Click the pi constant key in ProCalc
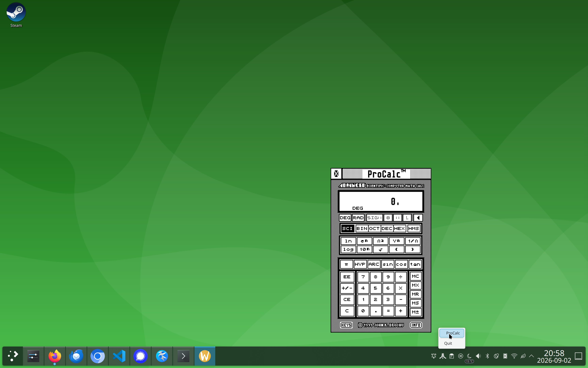Screen dimensions: 588x368 [346, 264]
